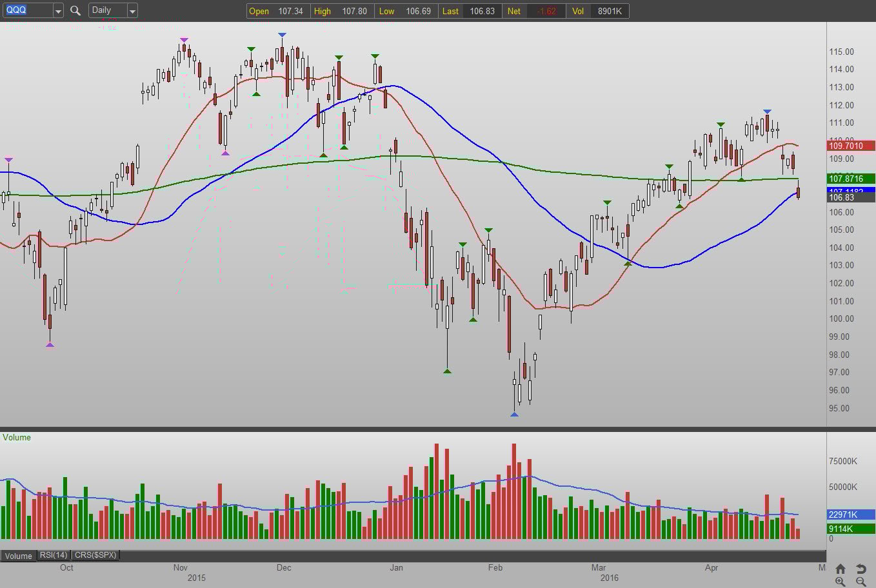Open the symbol dropdown arrow next to QQQ
This screenshot has width=876, height=588.
(x=58, y=11)
